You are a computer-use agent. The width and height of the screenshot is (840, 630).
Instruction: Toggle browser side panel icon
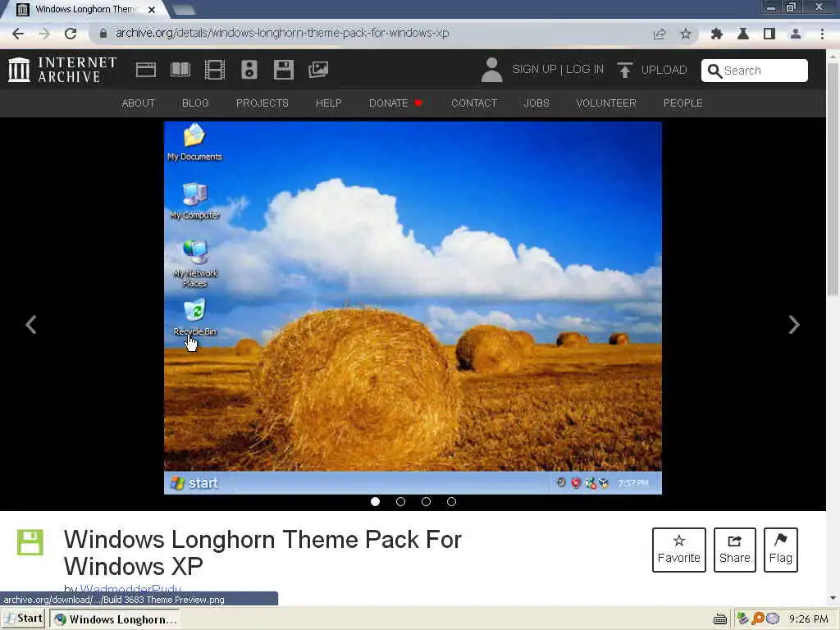769,34
